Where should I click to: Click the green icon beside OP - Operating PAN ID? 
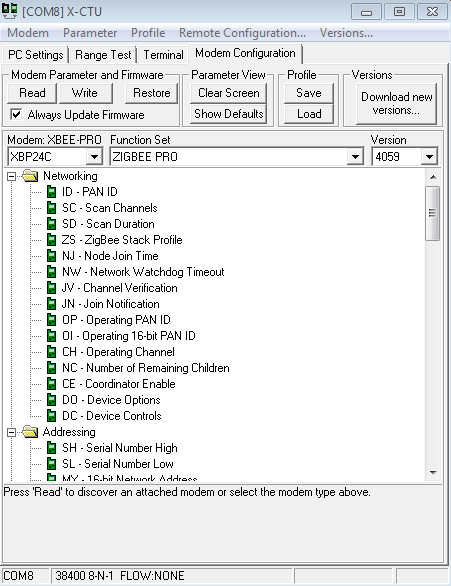click(x=51, y=320)
